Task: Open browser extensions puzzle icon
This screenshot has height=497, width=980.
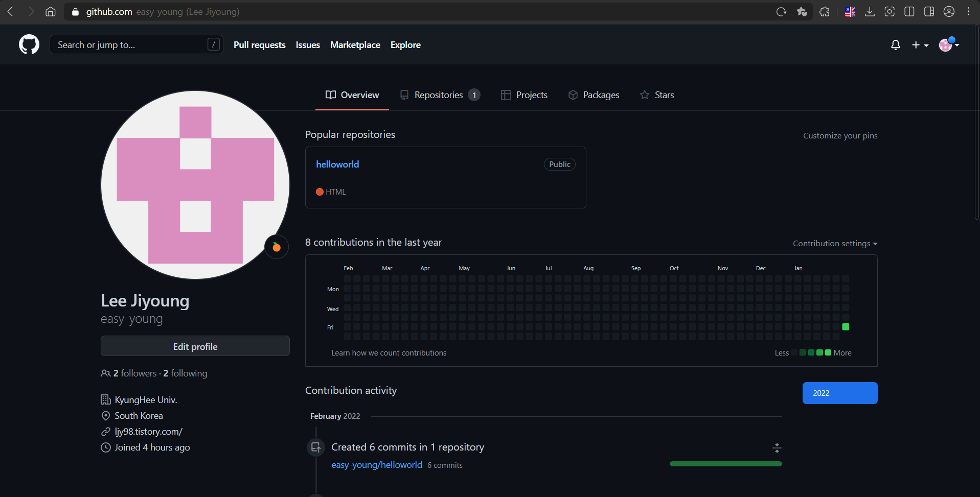Action: (825, 12)
